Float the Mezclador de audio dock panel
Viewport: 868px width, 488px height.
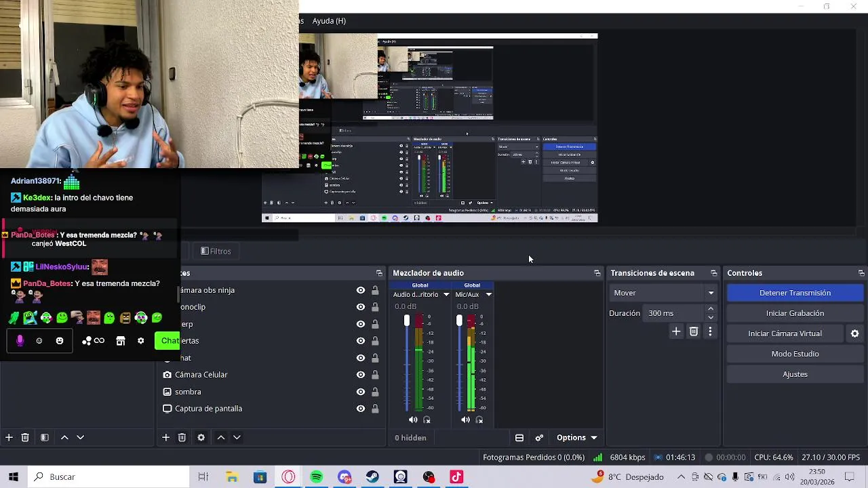pyautogui.click(x=597, y=273)
